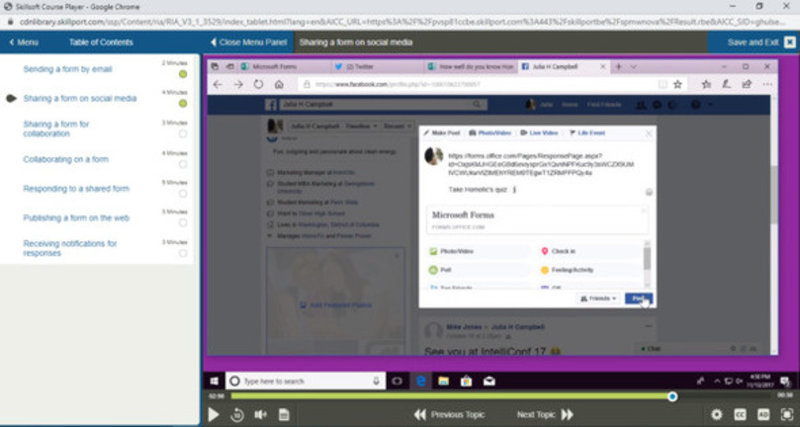Go back to Menu
Viewport: 800px width, 427px height.
[24, 42]
